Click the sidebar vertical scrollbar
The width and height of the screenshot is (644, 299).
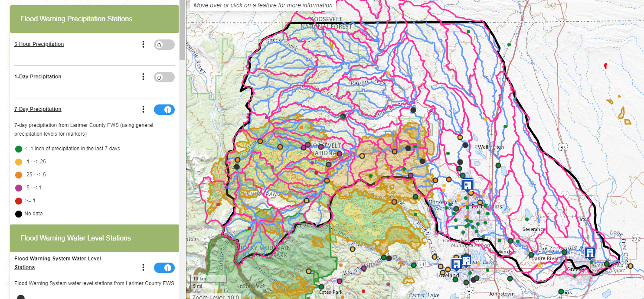(x=182, y=30)
